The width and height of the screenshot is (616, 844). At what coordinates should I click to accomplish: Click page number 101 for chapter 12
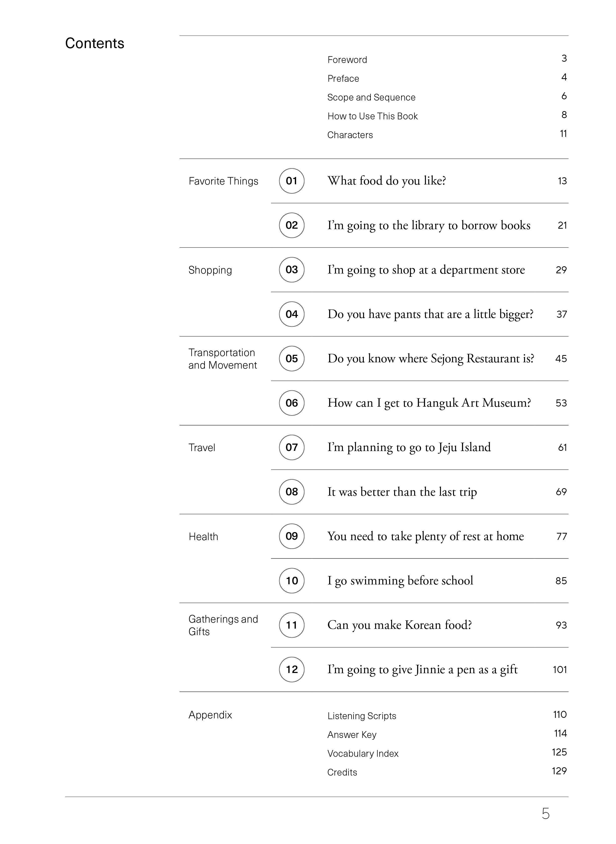(x=560, y=669)
